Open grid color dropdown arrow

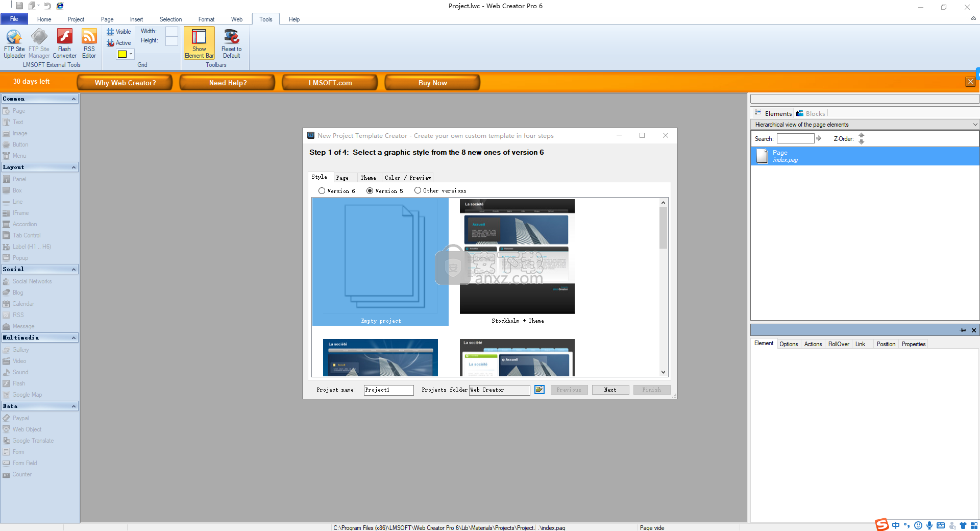tap(131, 54)
